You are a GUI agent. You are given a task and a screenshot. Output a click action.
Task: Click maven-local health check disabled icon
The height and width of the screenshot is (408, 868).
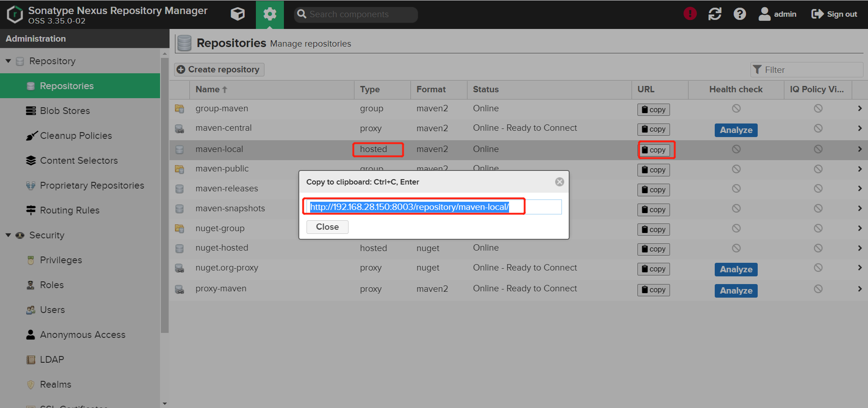(x=736, y=149)
